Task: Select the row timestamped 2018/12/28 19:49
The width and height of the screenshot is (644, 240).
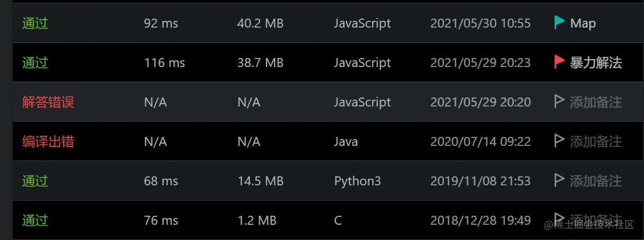Action: pyautogui.click(x=328, y=220)
